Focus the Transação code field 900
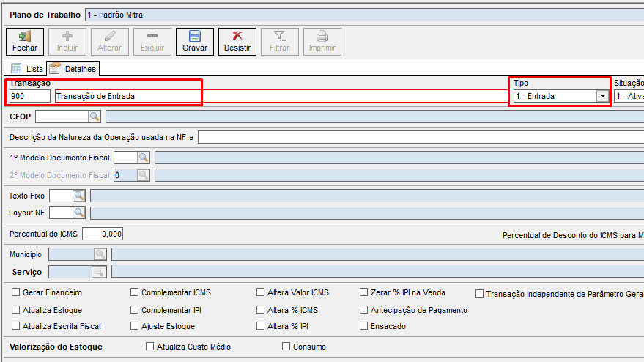Viewport: 644px width, 362px height. [29, 96]
